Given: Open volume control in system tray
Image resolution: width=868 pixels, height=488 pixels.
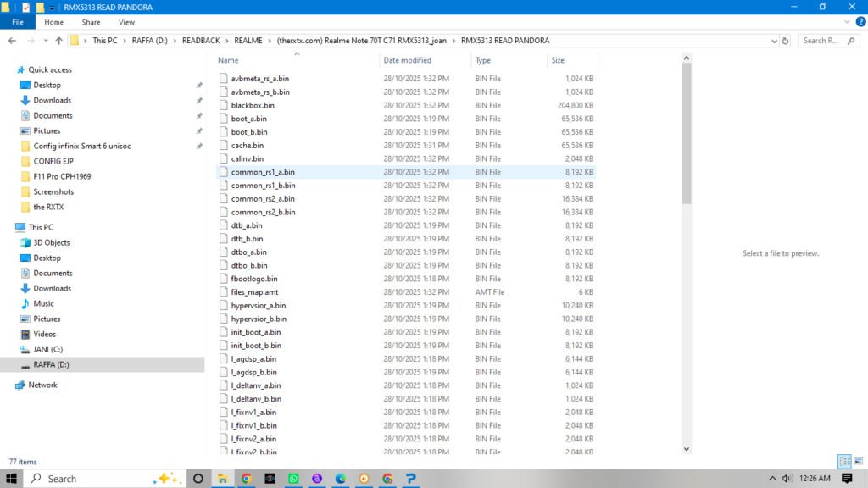Looking at the screenshot, I should (787, 479).
